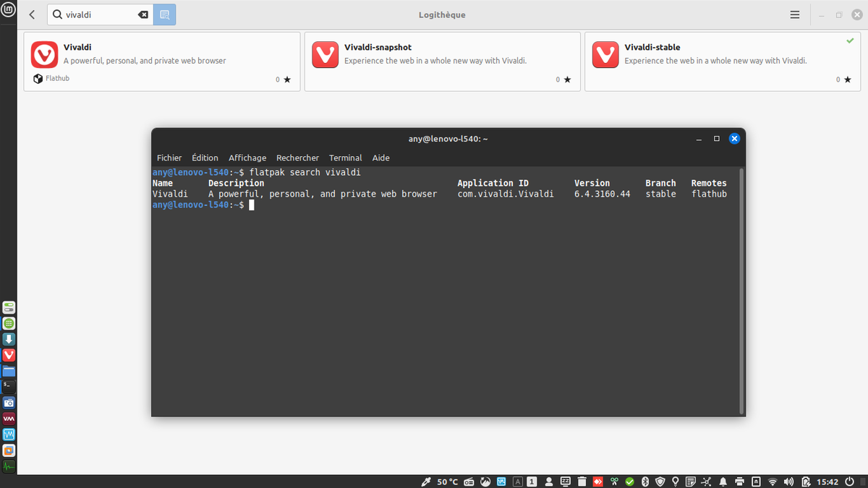
Task: Open the Linux Mint menu button
Action: point(9,11)
